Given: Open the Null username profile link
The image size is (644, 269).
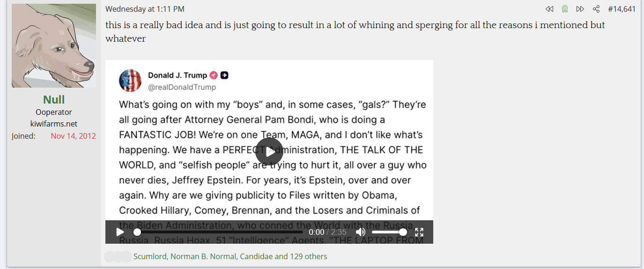Looking at the screenshot, I should (x=54, y=99).
